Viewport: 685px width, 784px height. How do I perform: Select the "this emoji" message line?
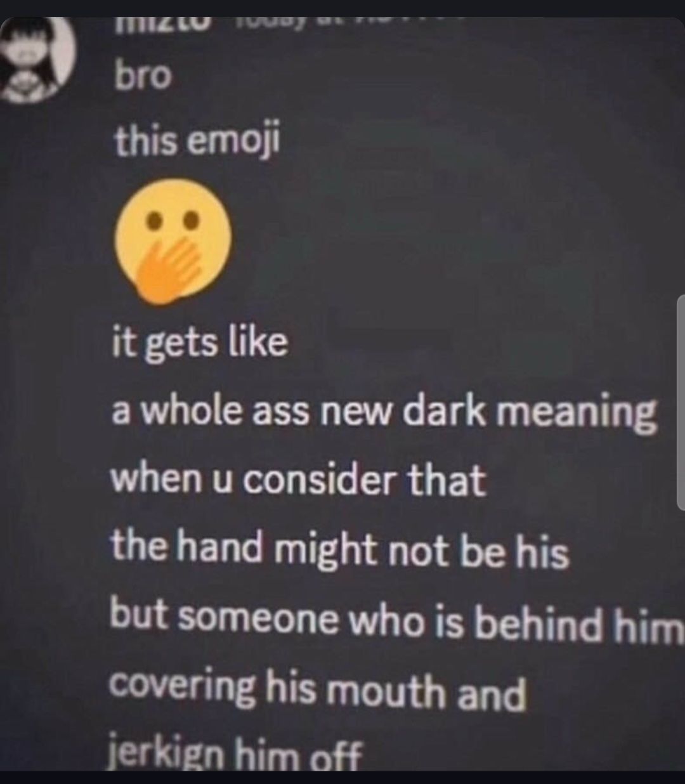tap(197, 140)
